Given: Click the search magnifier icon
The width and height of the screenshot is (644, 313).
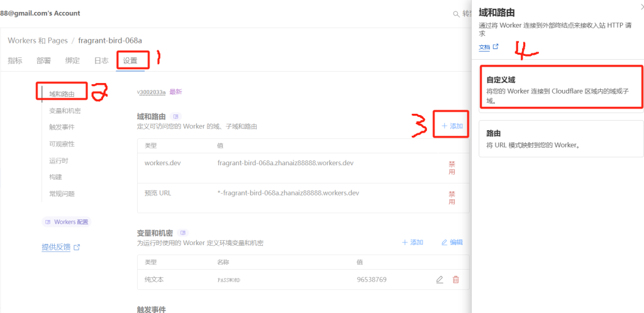Looking at the screenshot, I should point(456,14).
